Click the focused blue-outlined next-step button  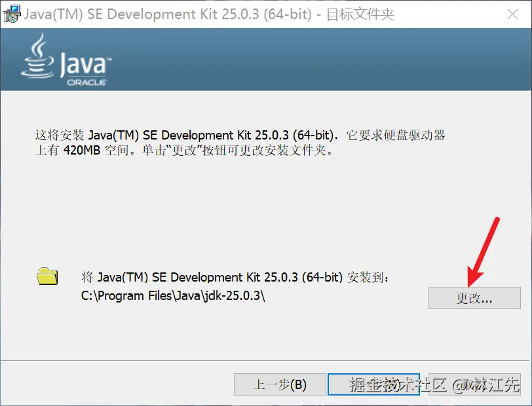click(x=373, y=384)
